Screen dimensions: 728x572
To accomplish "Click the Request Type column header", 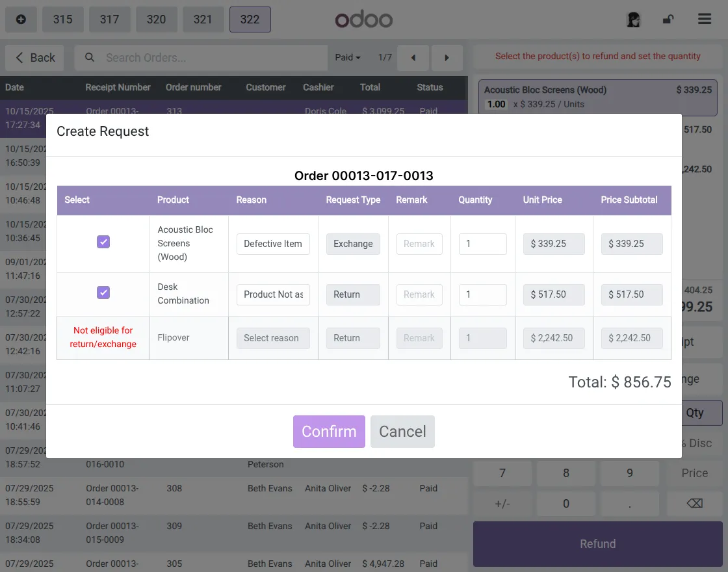I will click(353, 200).
